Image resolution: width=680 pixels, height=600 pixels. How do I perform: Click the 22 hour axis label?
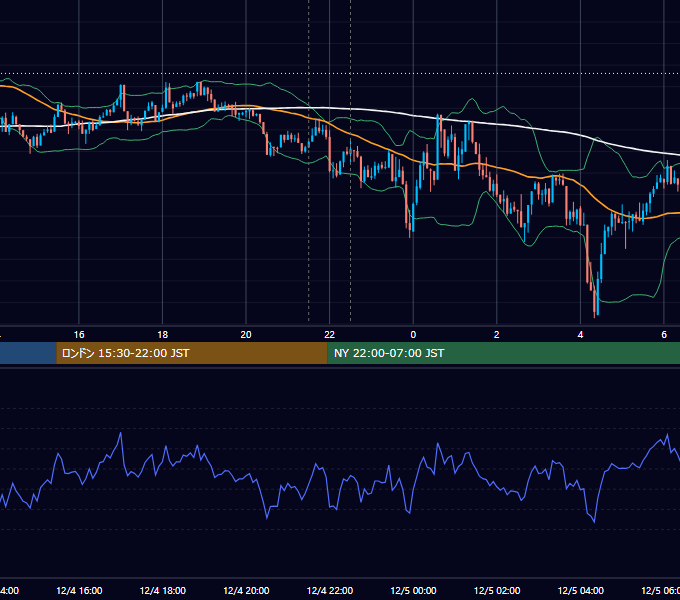pos(330,335)
